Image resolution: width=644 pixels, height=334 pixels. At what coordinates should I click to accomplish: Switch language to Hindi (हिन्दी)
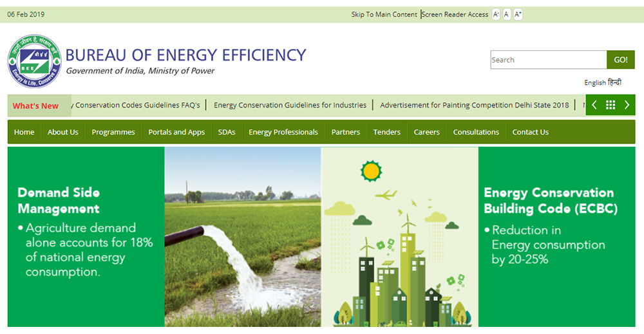[x=614, y=82]
